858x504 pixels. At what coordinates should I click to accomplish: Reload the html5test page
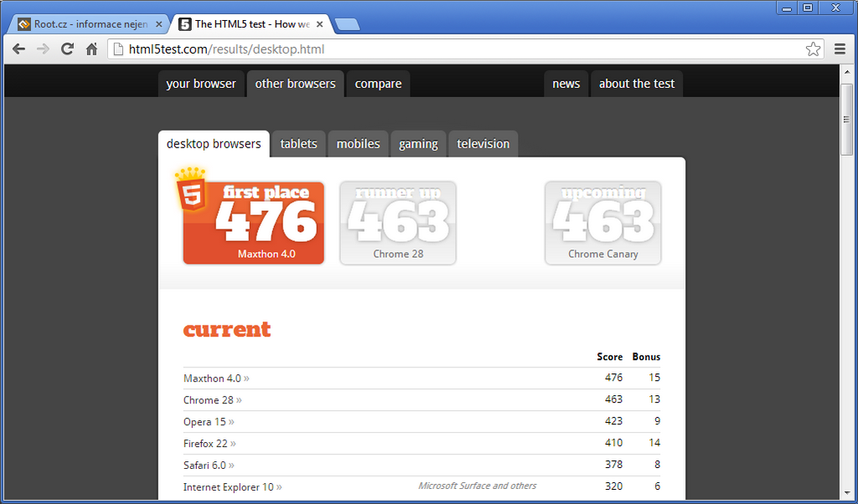pyautogui.click(x=67, y=49)
